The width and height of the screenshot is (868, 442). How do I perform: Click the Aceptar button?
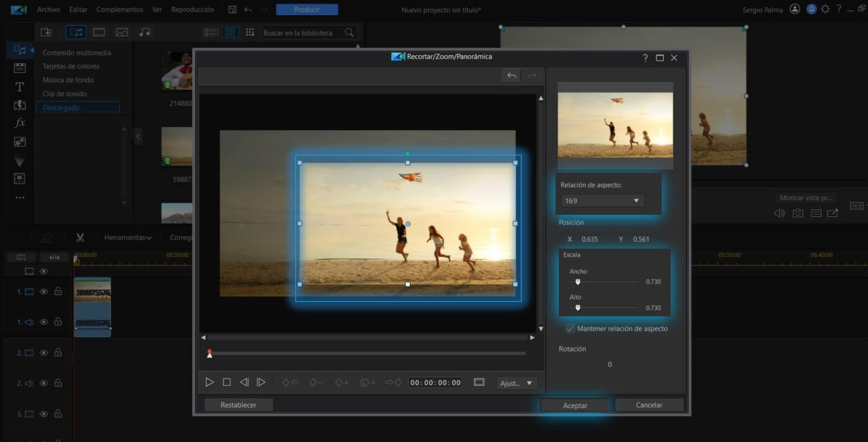click(575, 405)
